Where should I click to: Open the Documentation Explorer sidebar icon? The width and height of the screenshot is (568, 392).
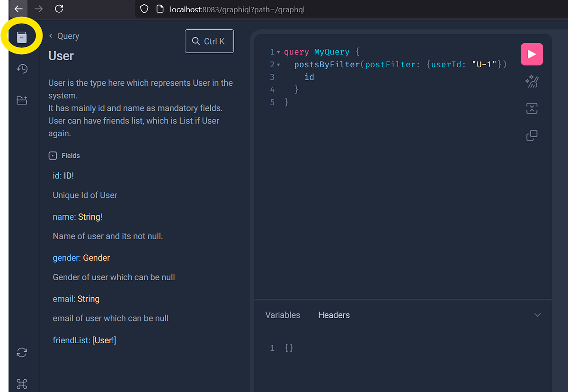[x=22, y=37]
